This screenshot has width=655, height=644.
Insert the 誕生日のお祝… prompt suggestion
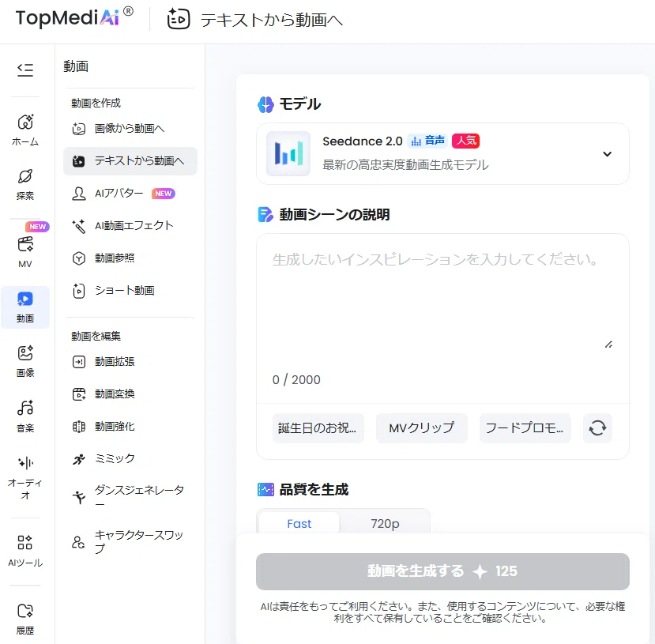coord(318,428)
